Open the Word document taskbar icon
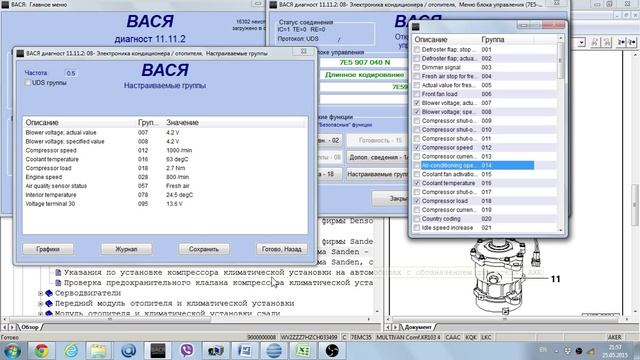Viewport: 640px width, 360px height. [x=244, y=351]
